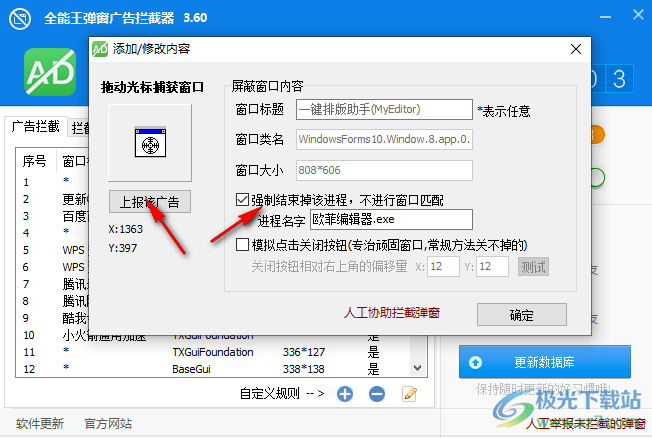Click the AD icon in dialog title
652x438 pixels.
pyautogui.click(x=100, y=49)
